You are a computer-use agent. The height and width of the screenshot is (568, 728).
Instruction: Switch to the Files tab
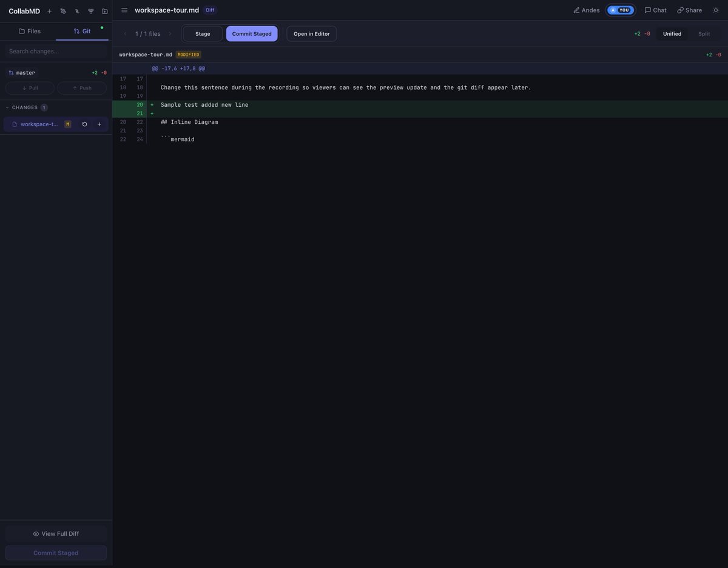[x=30, y=31]
